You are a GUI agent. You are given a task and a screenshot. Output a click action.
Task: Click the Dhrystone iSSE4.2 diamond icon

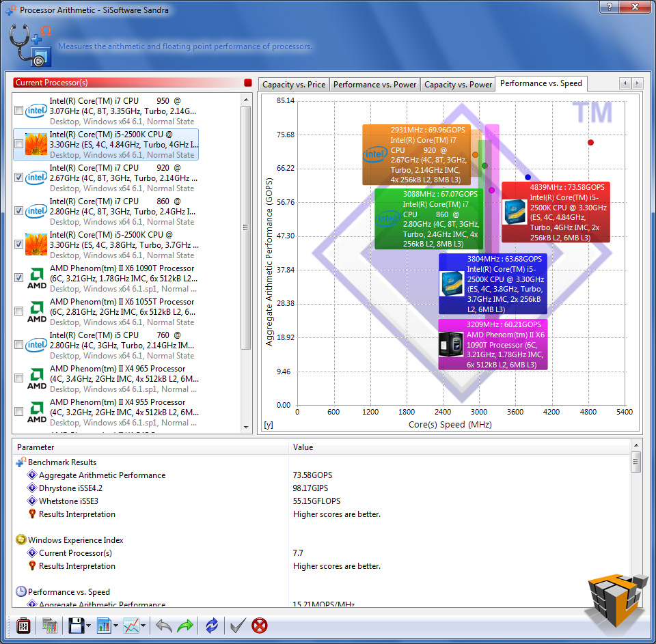(32, 488)
